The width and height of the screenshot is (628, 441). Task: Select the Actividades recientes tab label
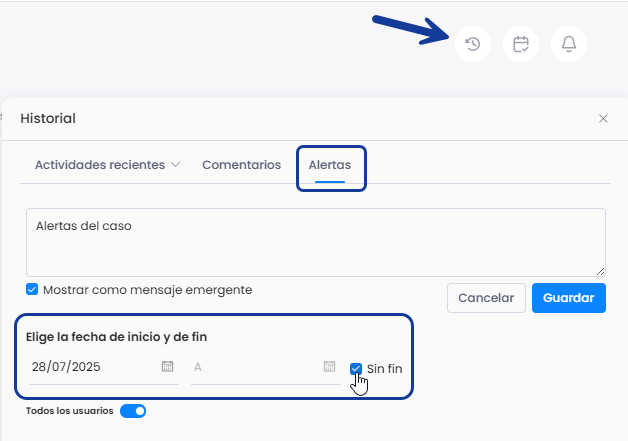[x=100, y=165]
